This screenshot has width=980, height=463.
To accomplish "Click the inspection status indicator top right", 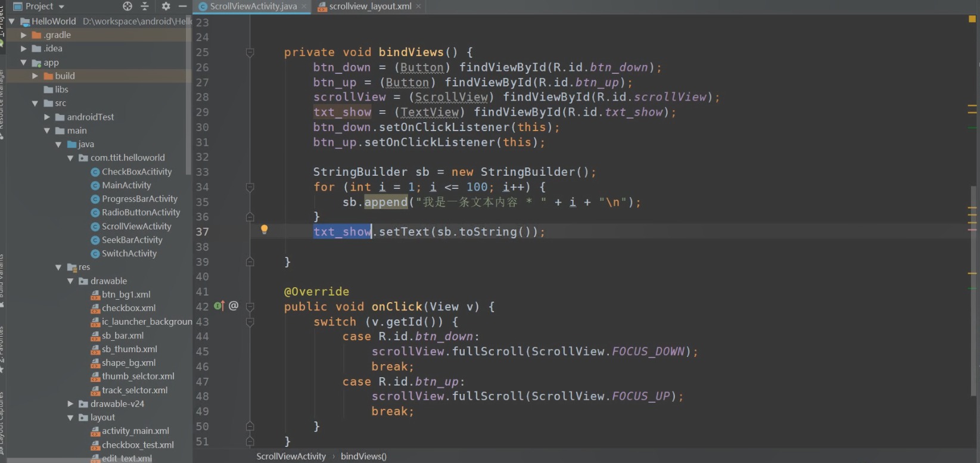I will click(972, 19).
